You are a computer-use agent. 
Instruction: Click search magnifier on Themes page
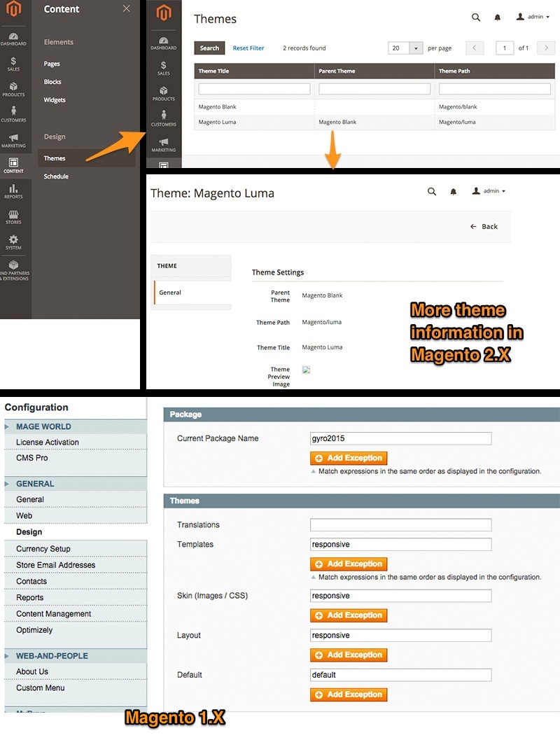475,18
